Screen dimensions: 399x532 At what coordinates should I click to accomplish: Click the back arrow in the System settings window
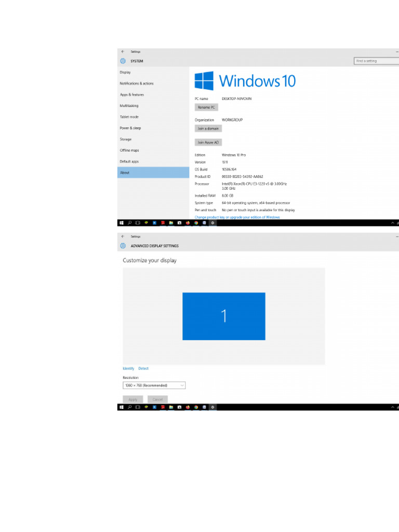point(123,51)
